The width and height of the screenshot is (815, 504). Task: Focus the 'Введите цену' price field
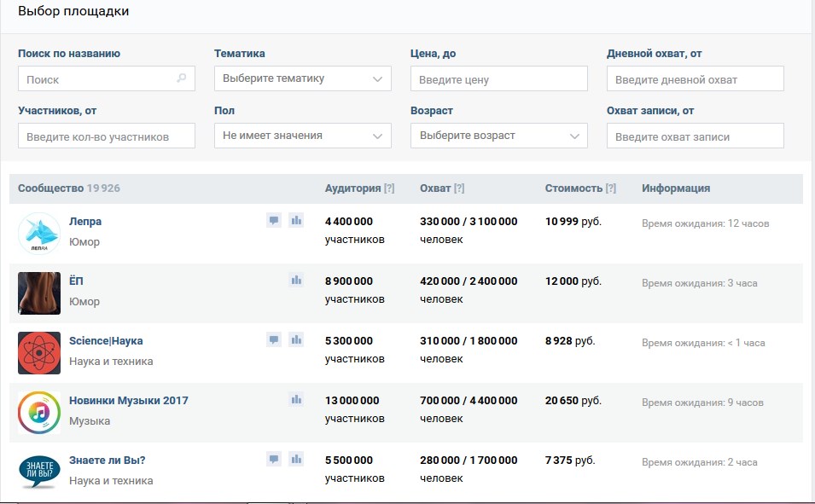(x=499, y=78)
